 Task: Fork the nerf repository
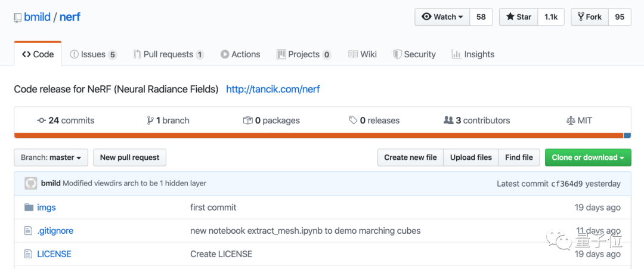589,17
